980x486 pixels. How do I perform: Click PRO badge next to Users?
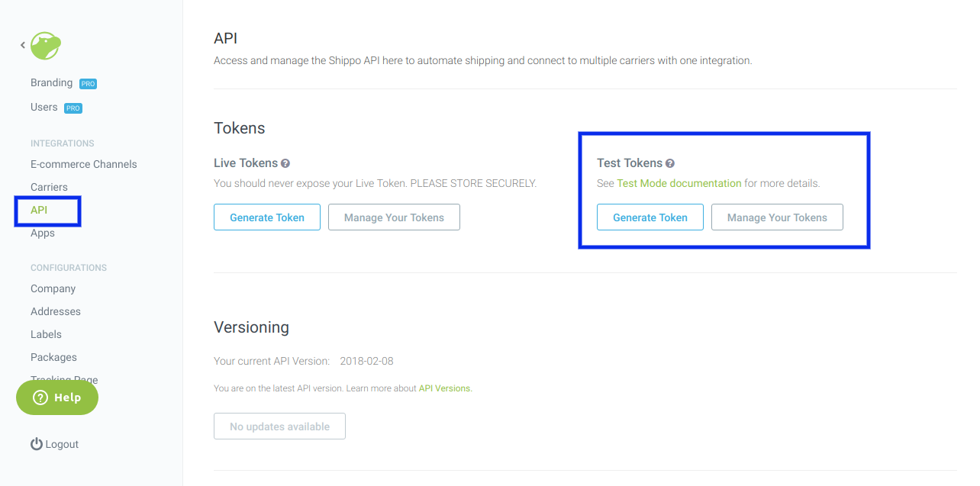[x=73, y=108]
